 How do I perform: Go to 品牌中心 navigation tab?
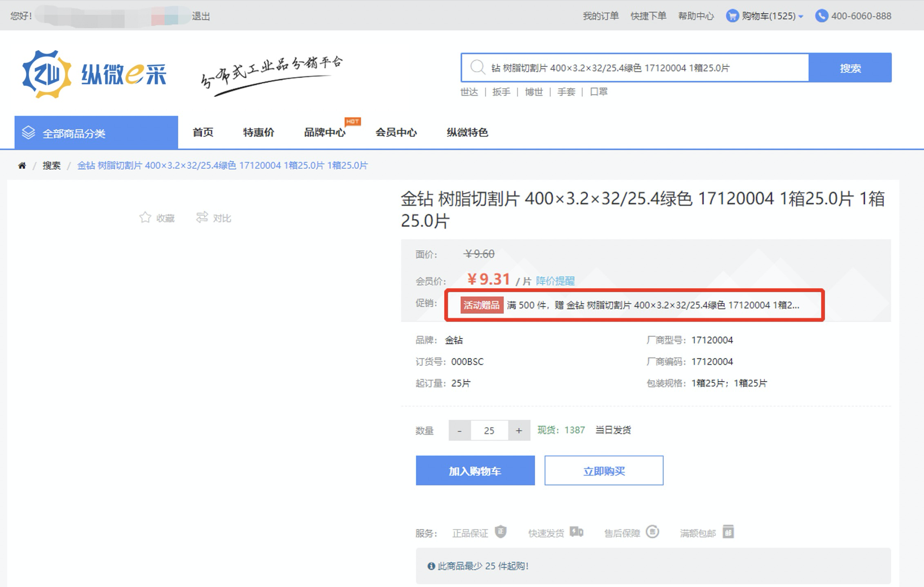pyautogui.click(x=324, y=132)
